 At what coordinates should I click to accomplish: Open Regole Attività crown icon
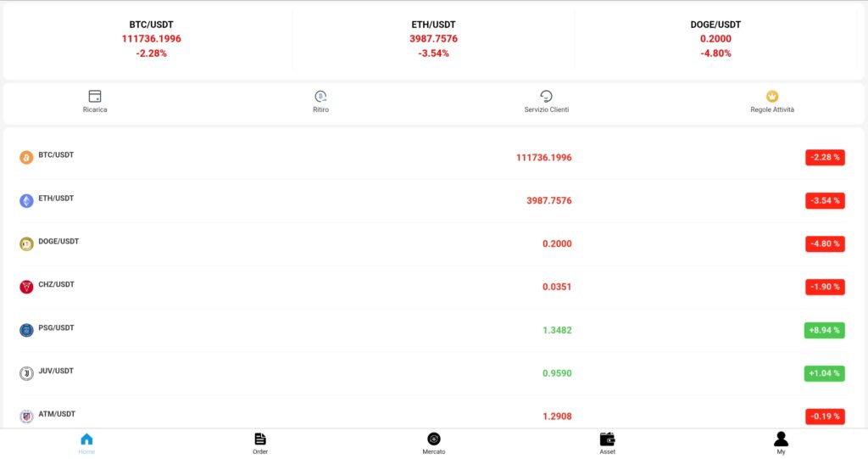click(772, 97)
